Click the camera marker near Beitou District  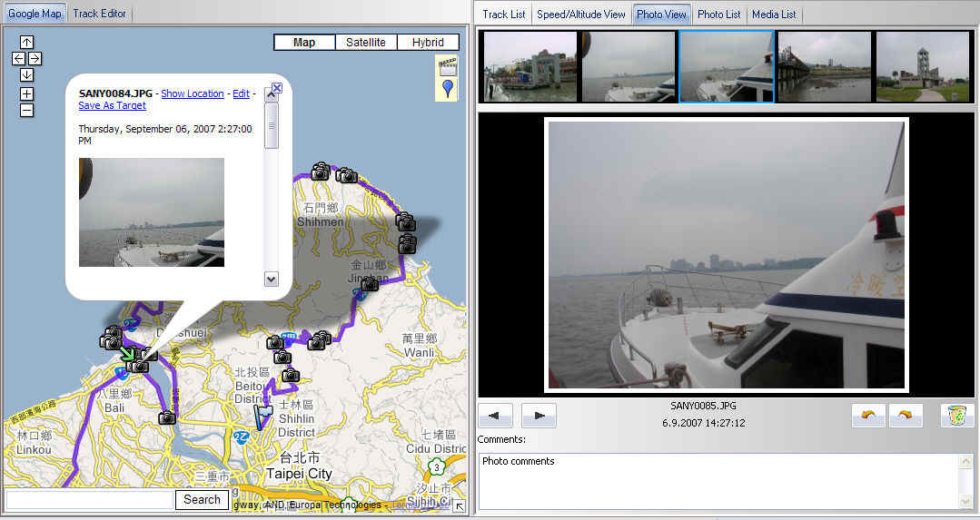pyautogui.click(x=291, y=375)
